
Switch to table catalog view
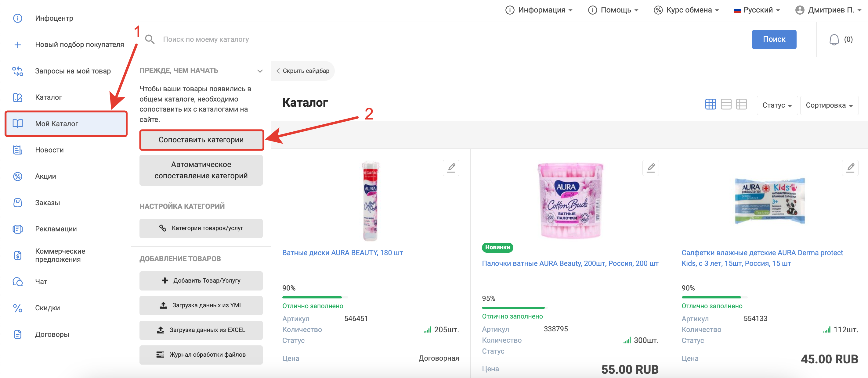pos(741,104)
